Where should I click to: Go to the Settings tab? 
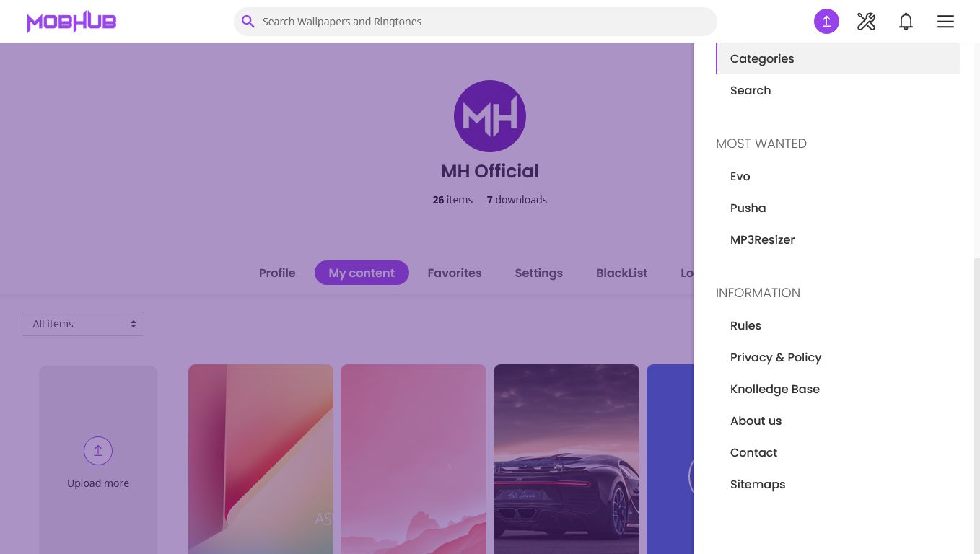point(538,273)
